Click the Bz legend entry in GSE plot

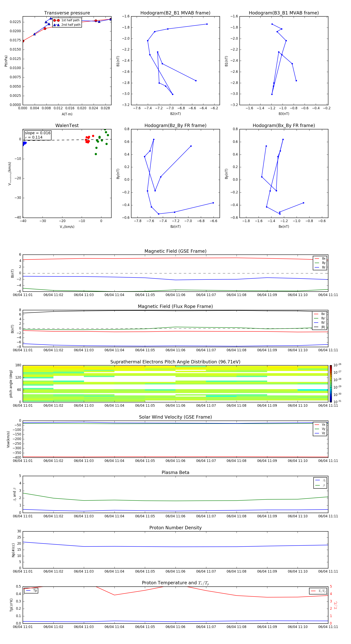pos(320,267)
